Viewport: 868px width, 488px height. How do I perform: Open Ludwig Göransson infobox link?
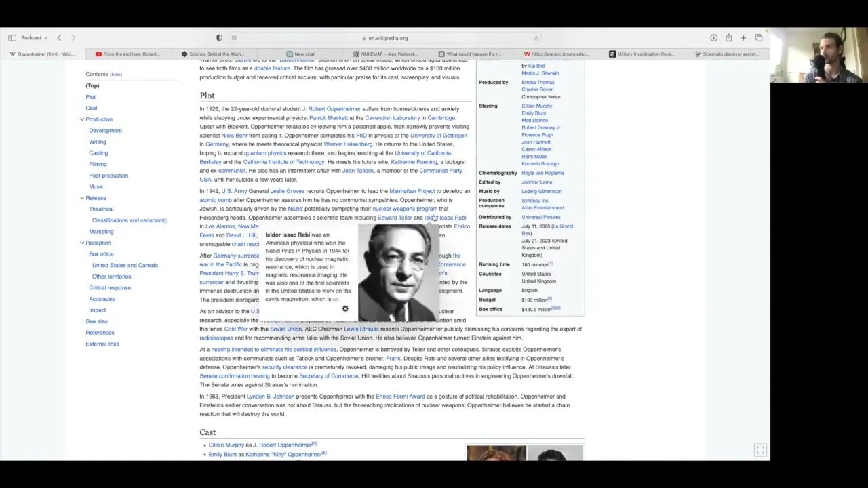click(542, 191)
